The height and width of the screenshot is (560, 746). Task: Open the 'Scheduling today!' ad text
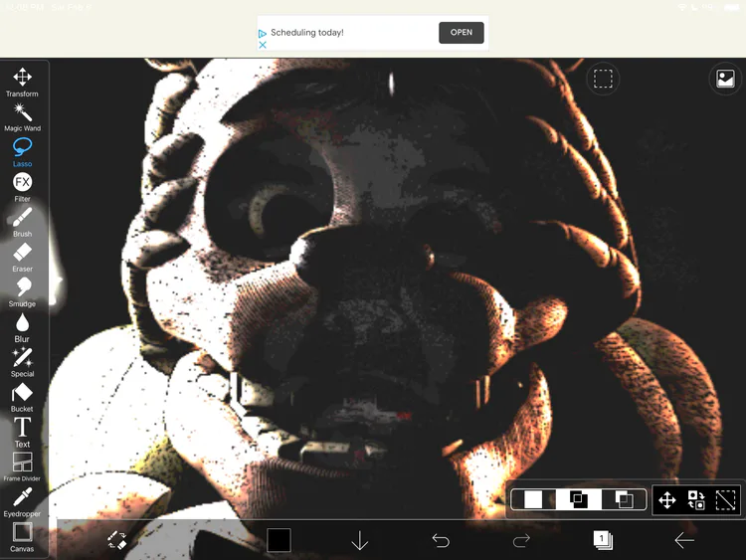click(x=307, y=33)
